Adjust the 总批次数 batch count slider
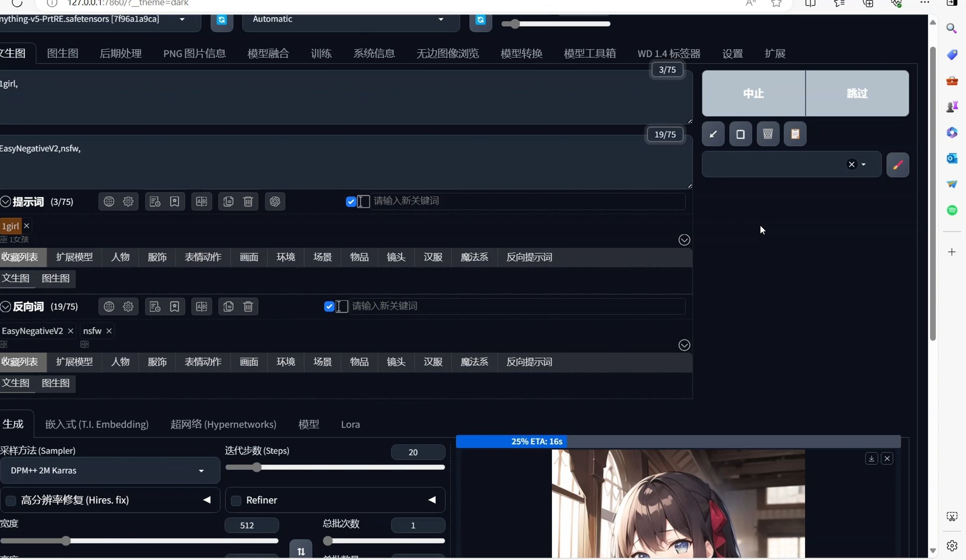This screenshot has width=966, height=560. point(384,541)
